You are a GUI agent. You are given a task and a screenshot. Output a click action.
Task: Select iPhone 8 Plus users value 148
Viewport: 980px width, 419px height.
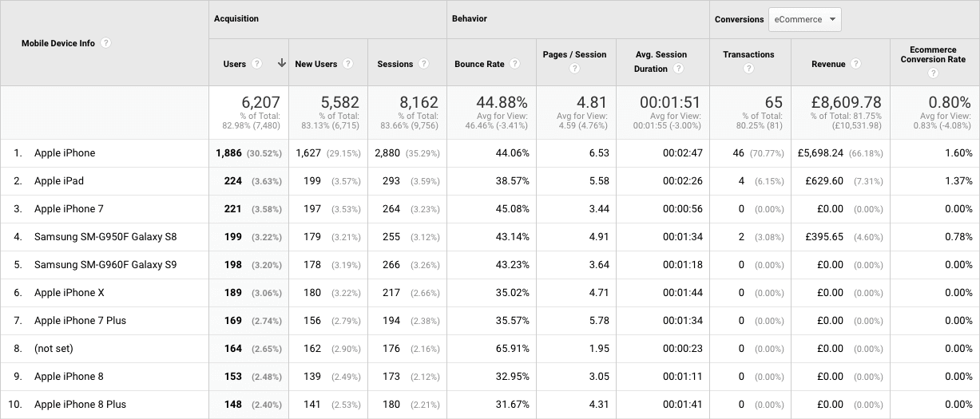[233, 405]
